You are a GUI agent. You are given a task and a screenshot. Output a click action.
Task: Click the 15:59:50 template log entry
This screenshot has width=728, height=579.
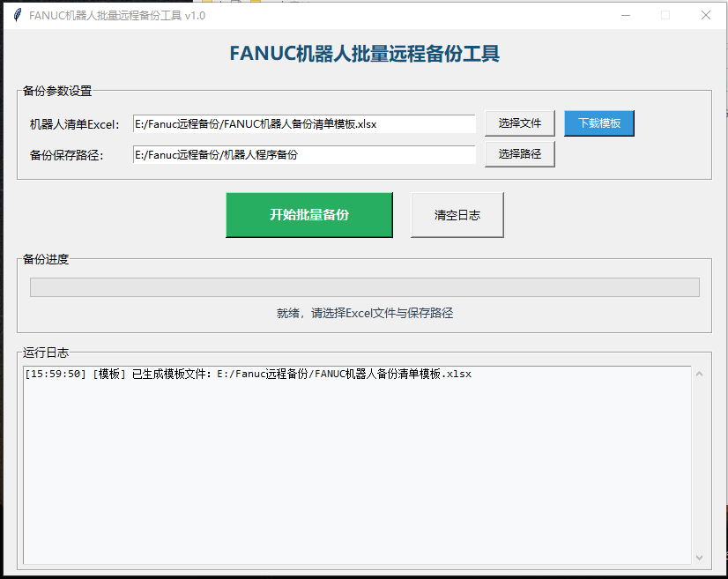coord(248,375)
